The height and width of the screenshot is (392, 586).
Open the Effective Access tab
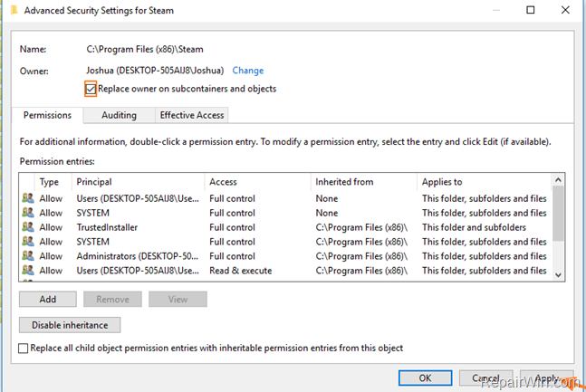click(192, 115)
